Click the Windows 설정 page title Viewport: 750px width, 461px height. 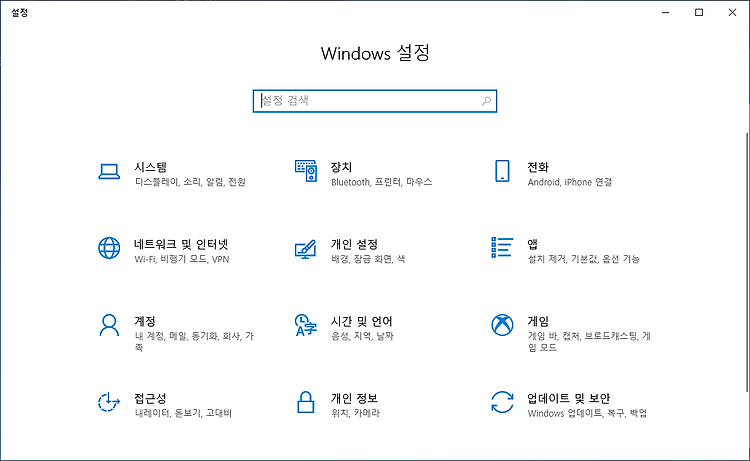tap(375, 53)
